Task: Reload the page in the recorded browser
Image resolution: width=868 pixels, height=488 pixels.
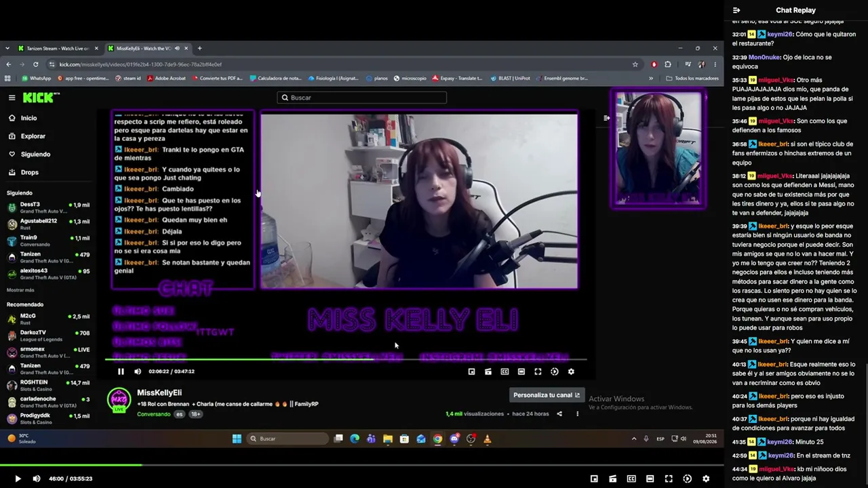Action: [35, 64]
